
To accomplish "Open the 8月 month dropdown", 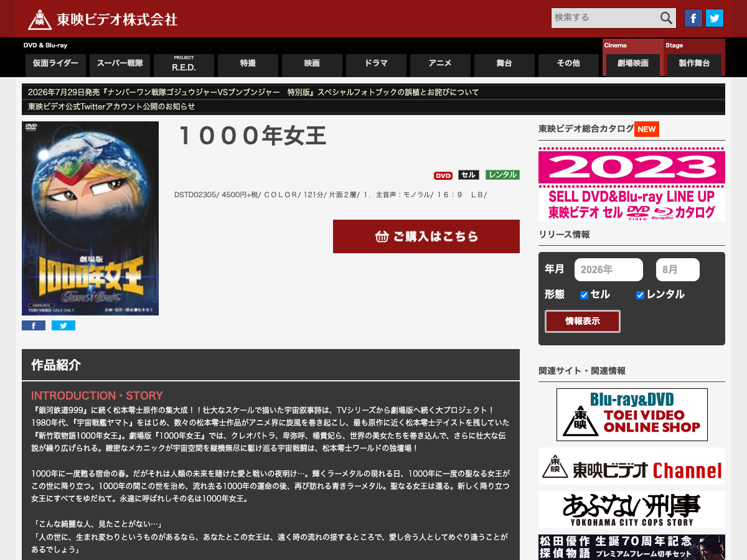I will pyautogui.click(x=678, y=270).
